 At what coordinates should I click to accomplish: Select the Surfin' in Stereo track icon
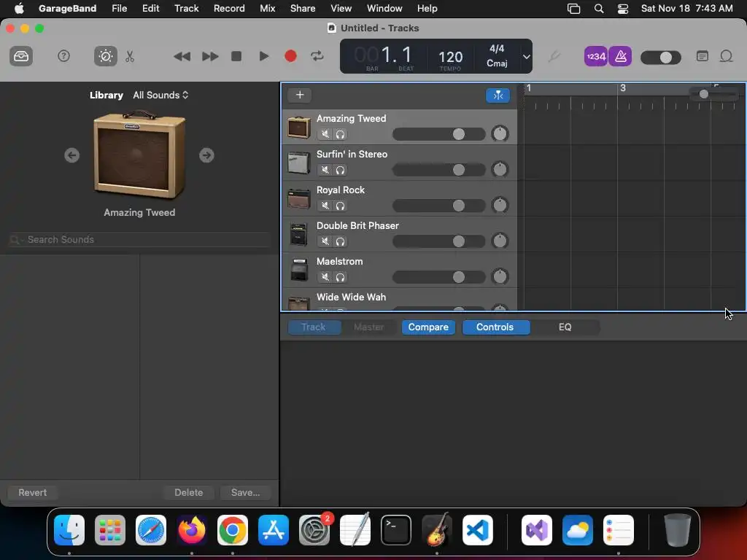coord(298,163)
